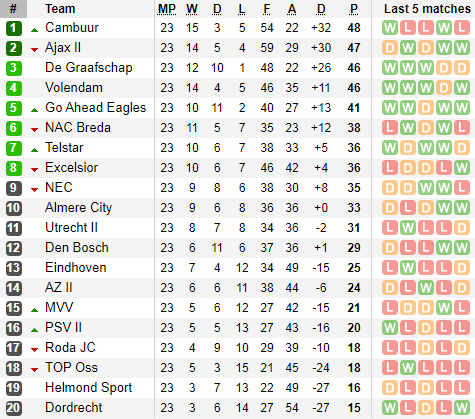Image resolution: width=475 pixels, height=419 pixels.
Task: Click Cambuur's first W result in last matches
Action: click(x=390, y=28)
